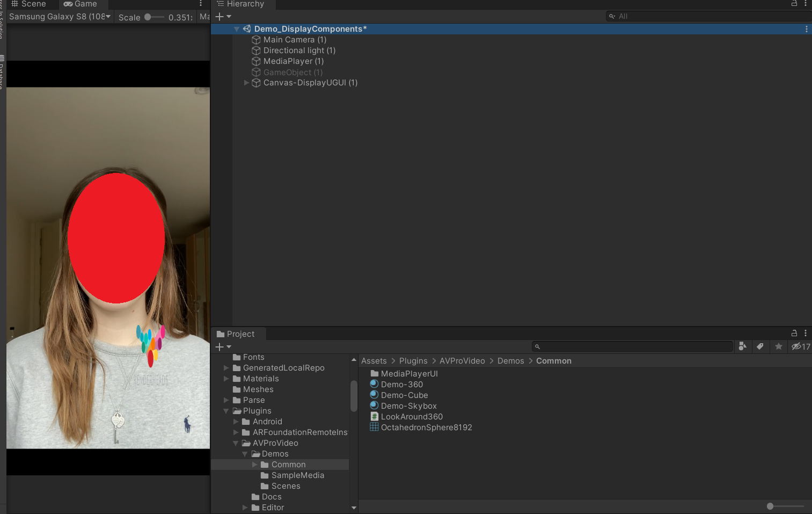
Task: Open search by label filter in Project
Action: click(760, 346)
